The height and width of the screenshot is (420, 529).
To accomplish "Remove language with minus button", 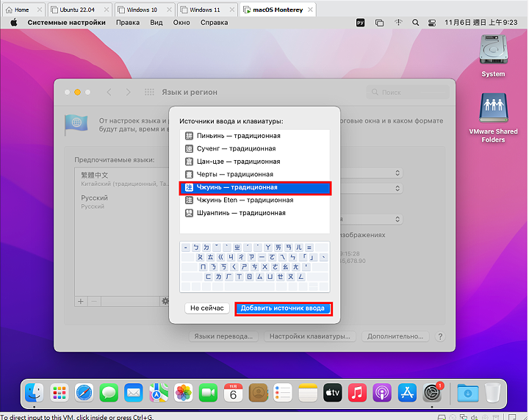I will (x=95, y=301).
